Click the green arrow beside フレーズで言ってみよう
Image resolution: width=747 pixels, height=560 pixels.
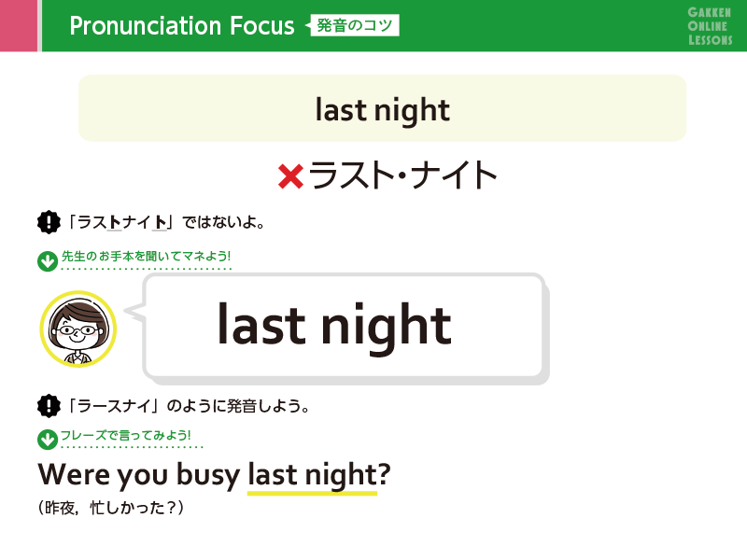[x=48, y=439]
